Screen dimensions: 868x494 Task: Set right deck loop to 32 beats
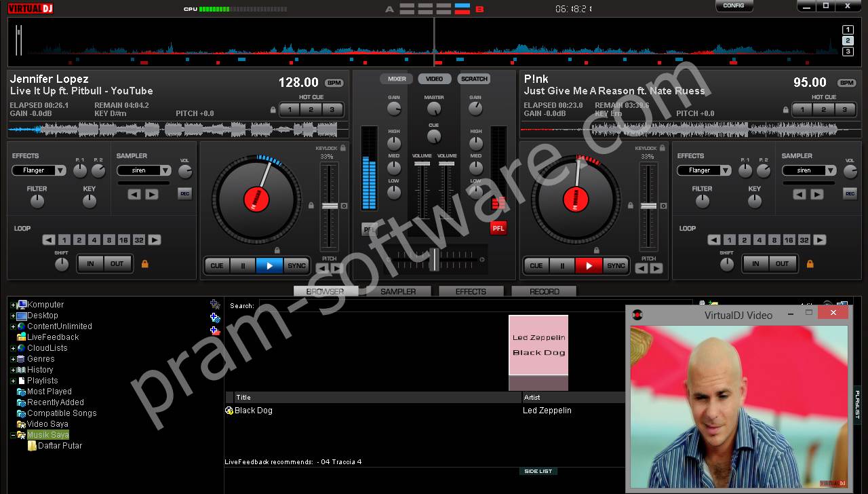[804, 240]
